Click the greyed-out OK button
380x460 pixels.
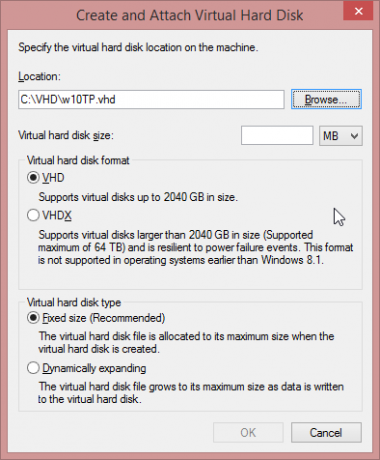248,433
